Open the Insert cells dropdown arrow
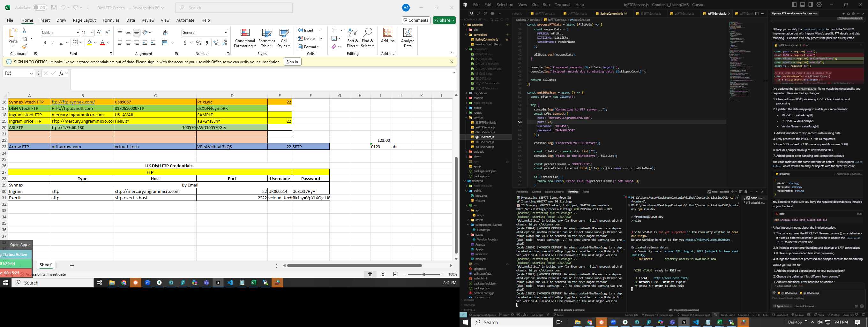 pos(320,30)
